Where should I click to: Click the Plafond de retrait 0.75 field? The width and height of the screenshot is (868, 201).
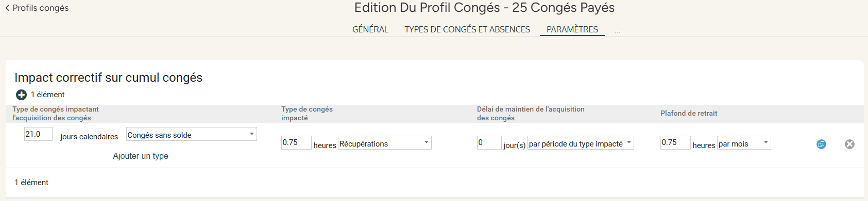pyautogui.click(x=675, y=143)
